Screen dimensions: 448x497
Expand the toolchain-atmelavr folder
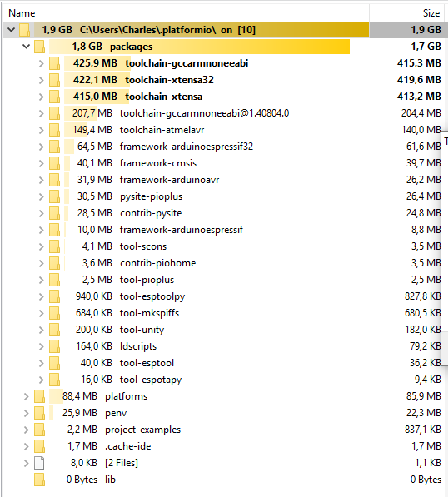(41, 130)
